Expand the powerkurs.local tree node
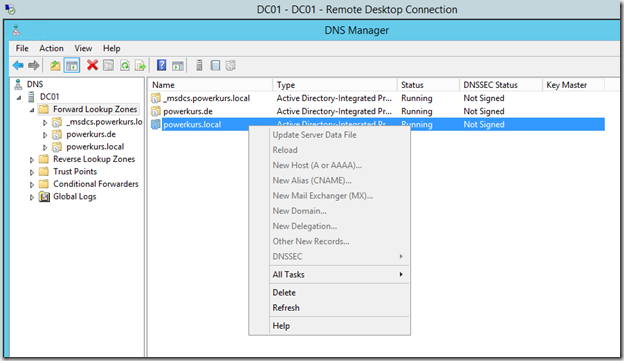 point(45,147)
